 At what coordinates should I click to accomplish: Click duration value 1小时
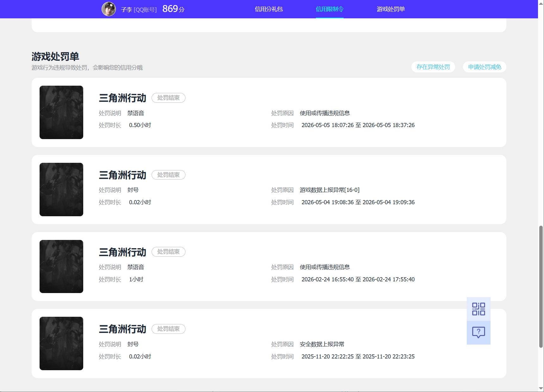pos(136,279)
